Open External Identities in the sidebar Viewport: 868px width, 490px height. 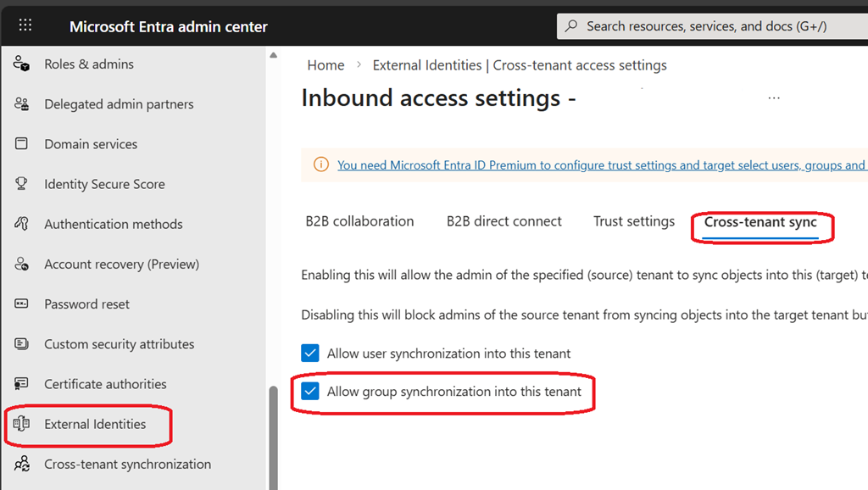[95, 424]
